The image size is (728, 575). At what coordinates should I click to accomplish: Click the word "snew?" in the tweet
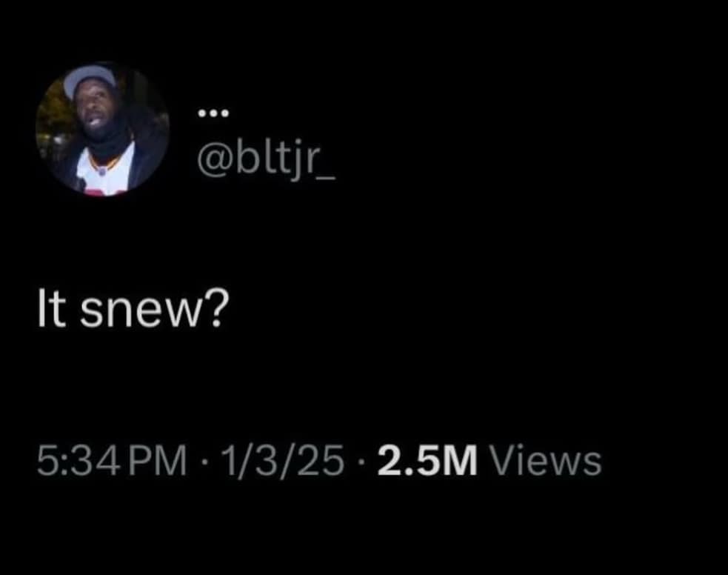pyautogui.click(x=155, y=311)
